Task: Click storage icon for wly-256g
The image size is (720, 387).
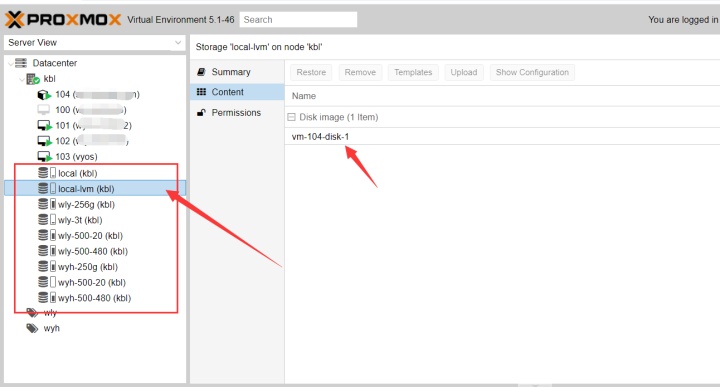Action: (x=47, y=204)
